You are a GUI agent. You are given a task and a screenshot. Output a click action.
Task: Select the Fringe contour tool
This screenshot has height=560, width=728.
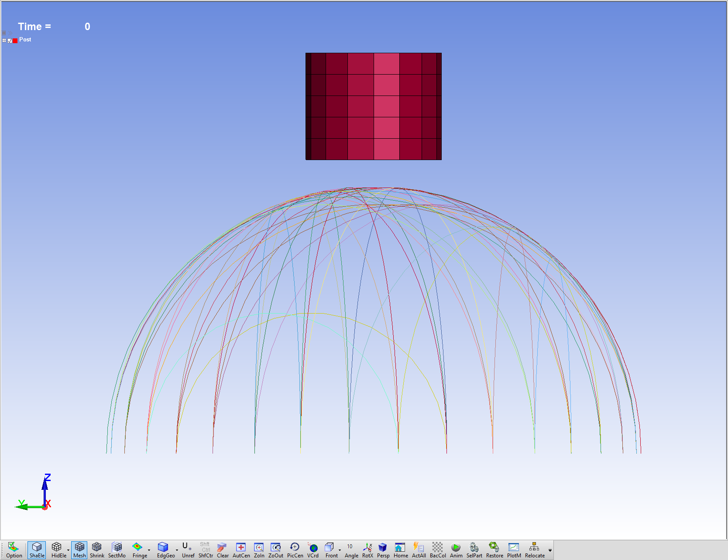point(138,550)
